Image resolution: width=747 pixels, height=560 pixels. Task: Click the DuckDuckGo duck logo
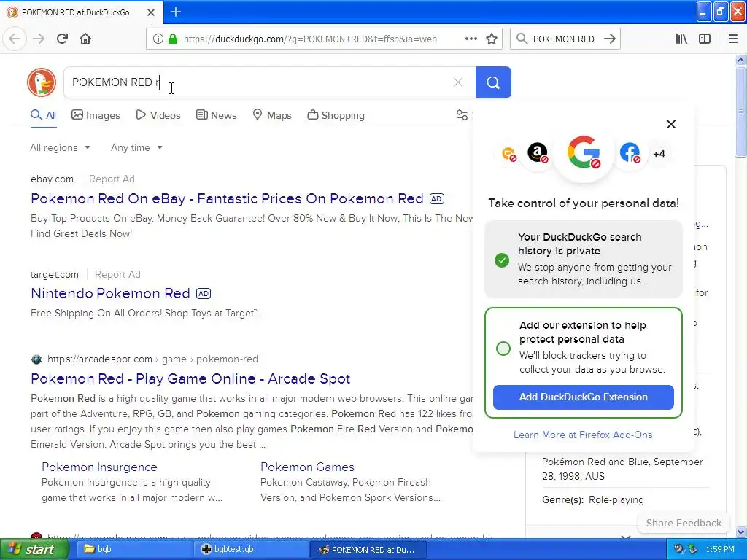42,82
